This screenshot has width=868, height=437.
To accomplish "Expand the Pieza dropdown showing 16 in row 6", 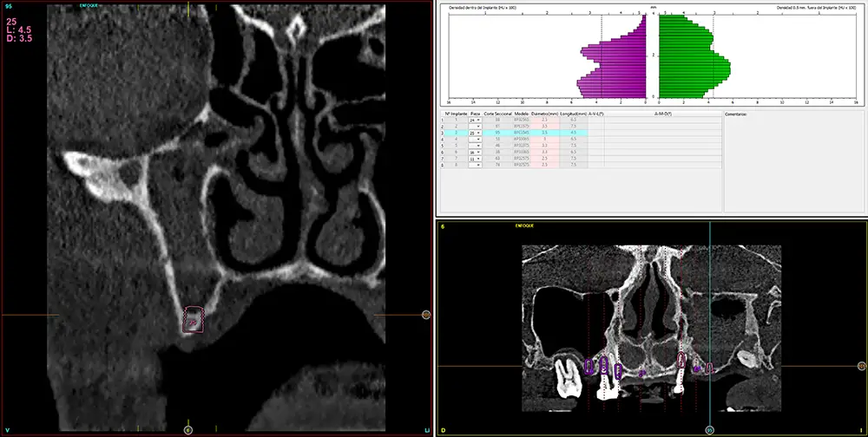I will pyautogui.click(x=474, y=152).
